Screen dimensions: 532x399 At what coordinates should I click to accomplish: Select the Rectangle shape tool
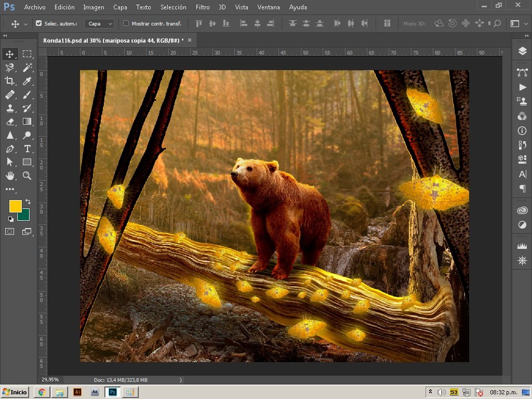pos(27,162)
